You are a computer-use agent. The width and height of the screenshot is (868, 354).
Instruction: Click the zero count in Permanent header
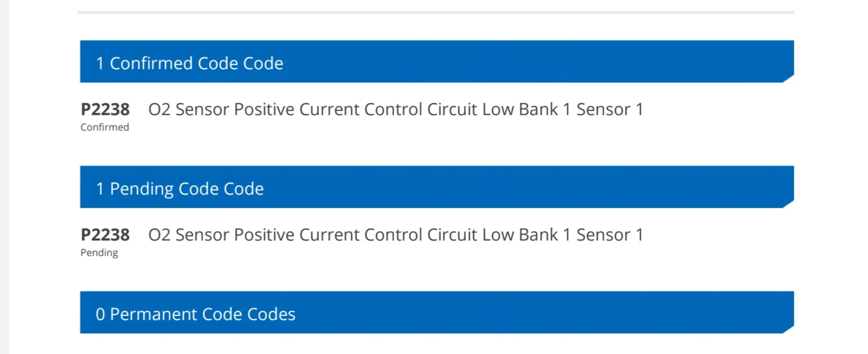pyautogui.click(x=100, y=314)
